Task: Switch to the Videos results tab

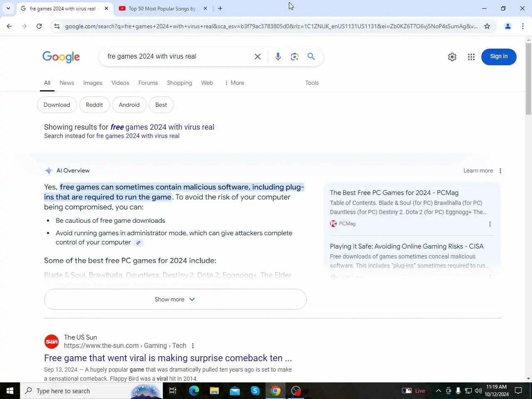Action: [x=121, y=83]
